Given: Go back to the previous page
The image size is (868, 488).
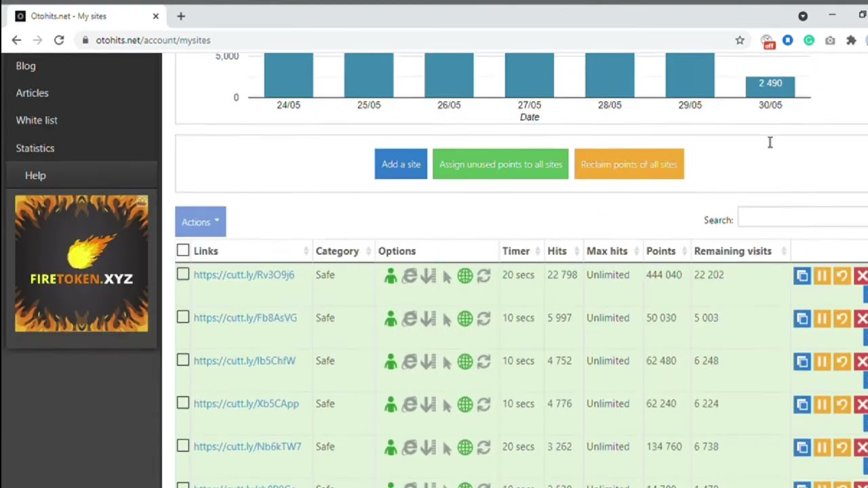Looking at the screenshot, I should [x=16, y=40].
